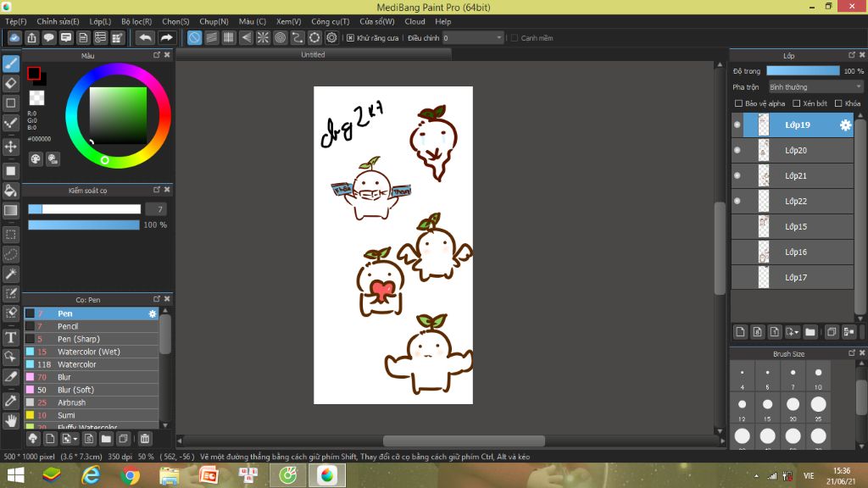
Task: Select layer Lớp15
Action: click(x=793, y=227)
